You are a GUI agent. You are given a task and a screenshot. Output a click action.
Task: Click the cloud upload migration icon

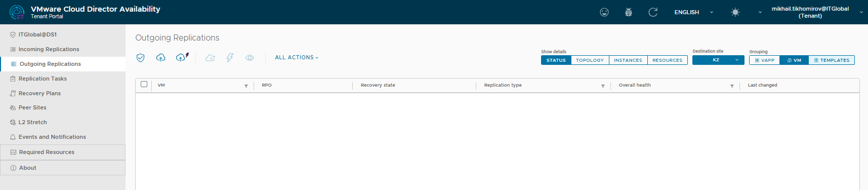tap(160, 58)
